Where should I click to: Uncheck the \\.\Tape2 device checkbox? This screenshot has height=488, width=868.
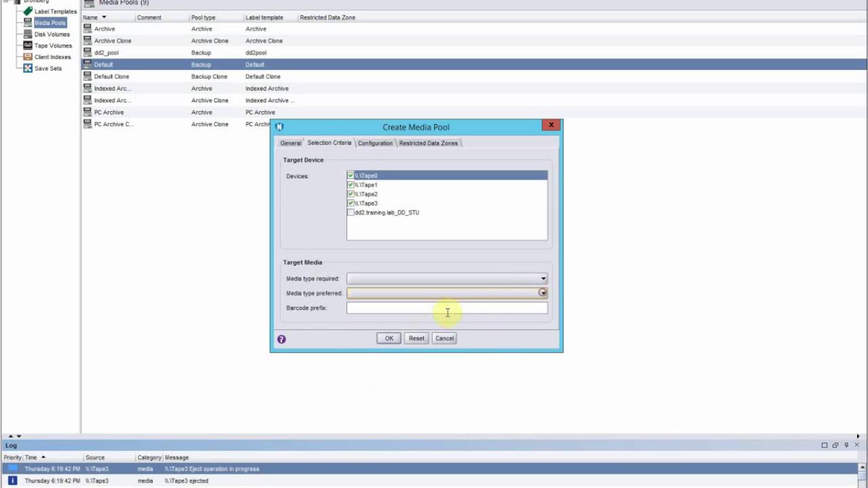pyautogui.click(x=351, y=194)
